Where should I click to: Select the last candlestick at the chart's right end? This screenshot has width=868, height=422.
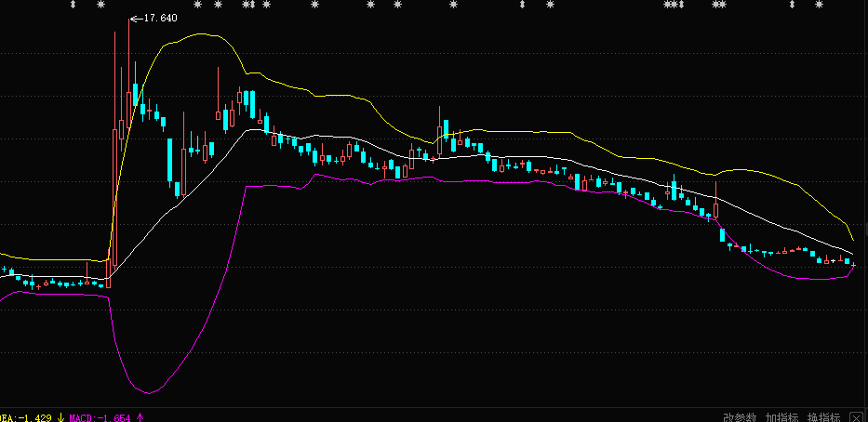(x=854, y=266)
